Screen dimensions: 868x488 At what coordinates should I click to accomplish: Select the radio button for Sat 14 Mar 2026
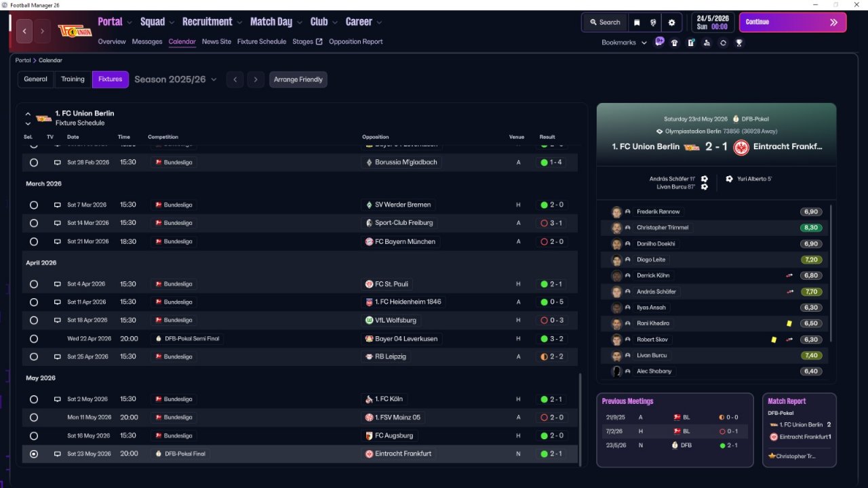click(34, 223)
